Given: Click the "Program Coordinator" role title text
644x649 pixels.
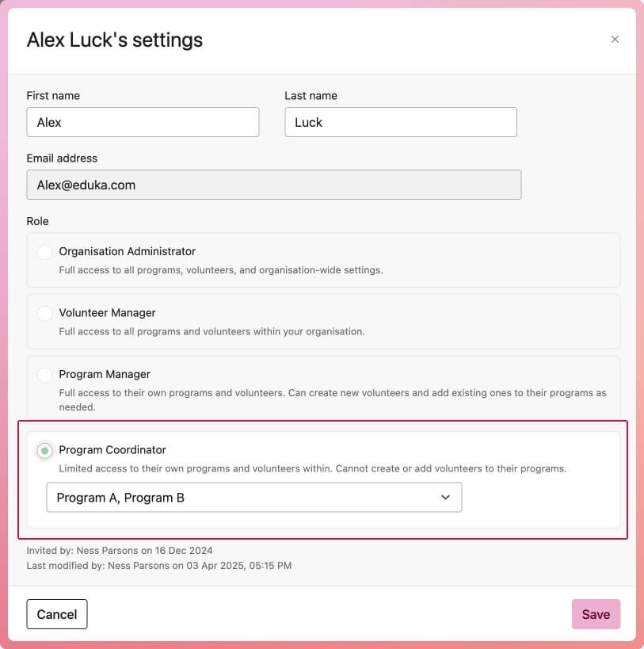Looking at the screenshot, I should point(112,450).
